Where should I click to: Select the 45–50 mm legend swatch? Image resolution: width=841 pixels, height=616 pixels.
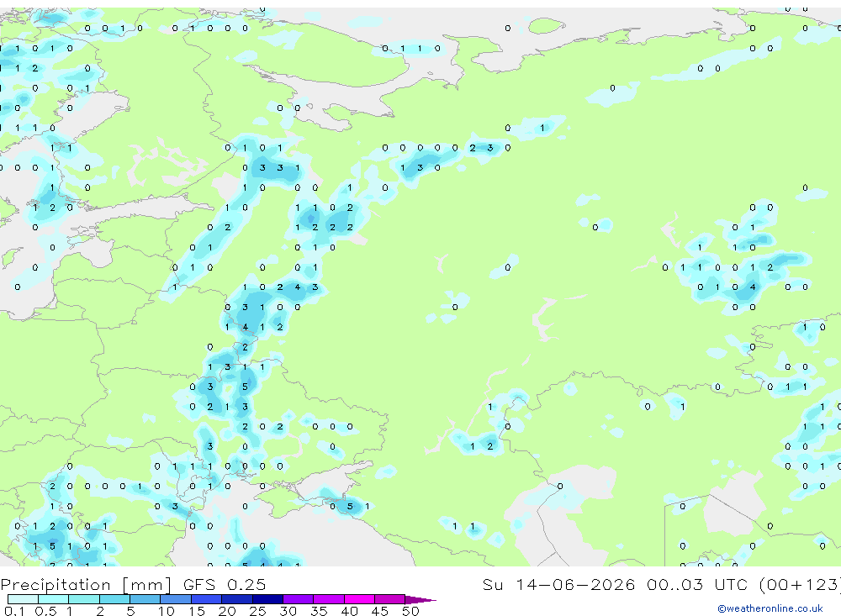pos(390,599)
